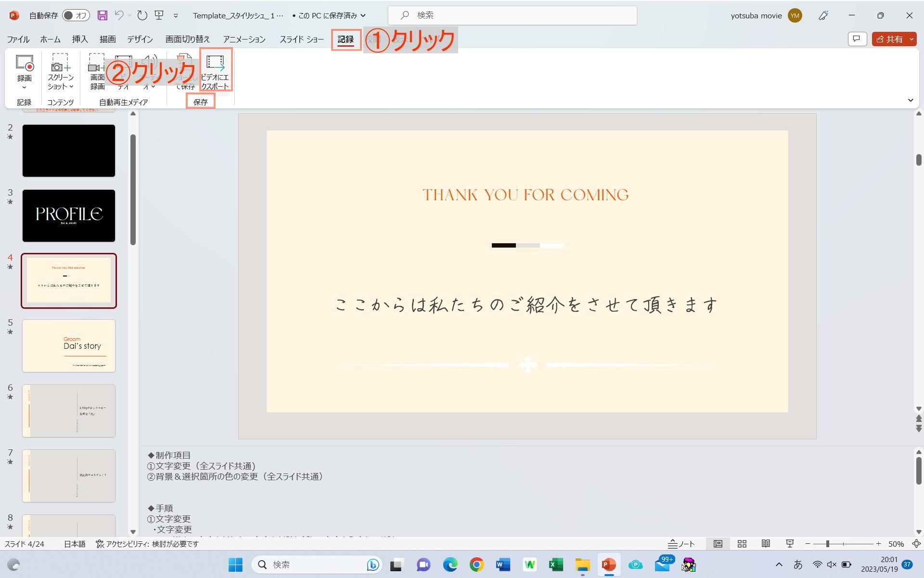The height and width of the screenshot is (578, 924).
Task: Click the THANK YOU FOR COMING title
Action: pyautogui.click(x=526, y=195)
